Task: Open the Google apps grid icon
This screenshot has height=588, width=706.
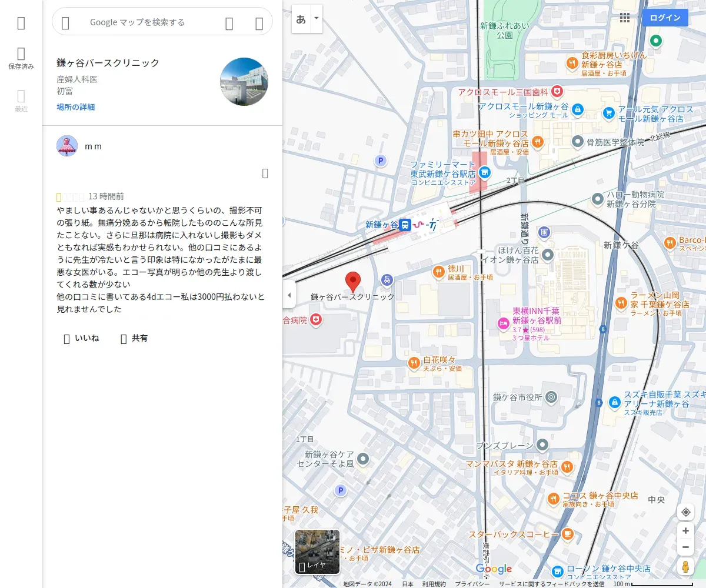Action: pos(625,18)
